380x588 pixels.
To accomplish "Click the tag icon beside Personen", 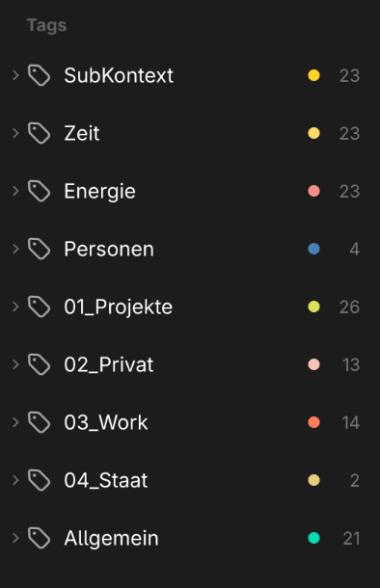I will pos(39,249).
